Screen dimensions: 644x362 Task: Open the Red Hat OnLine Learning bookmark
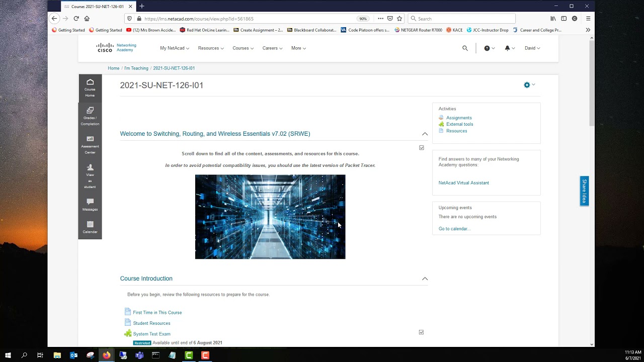(204, 30)
